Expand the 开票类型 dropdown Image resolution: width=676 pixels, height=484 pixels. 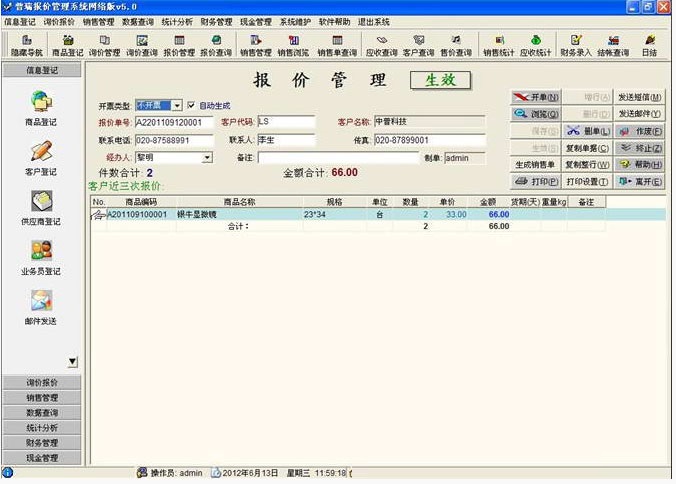tap(176, 105)
